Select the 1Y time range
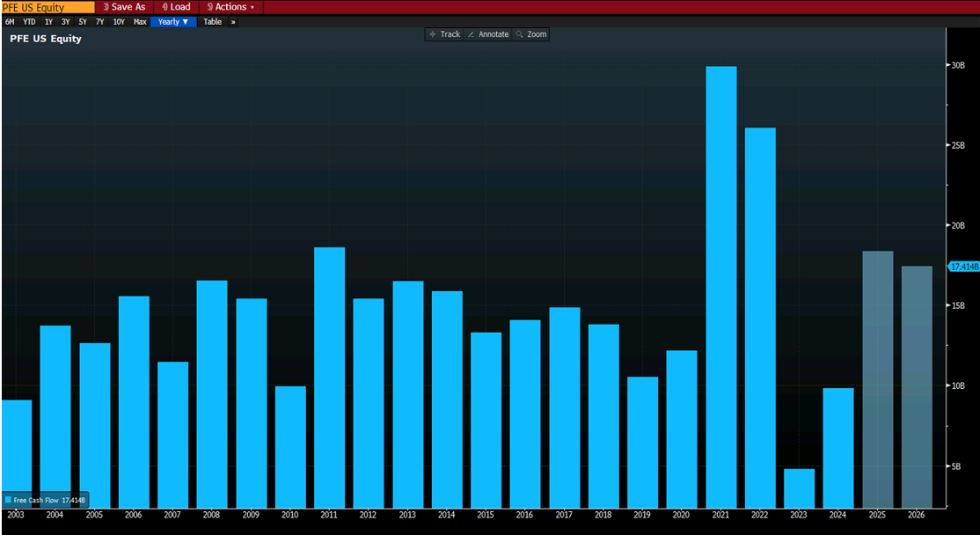Screen dimensions: 980x535 [x=48, y=22]
